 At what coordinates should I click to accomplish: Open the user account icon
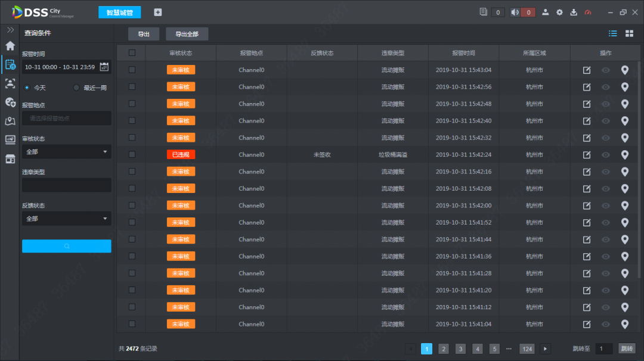tap(545, 13)
